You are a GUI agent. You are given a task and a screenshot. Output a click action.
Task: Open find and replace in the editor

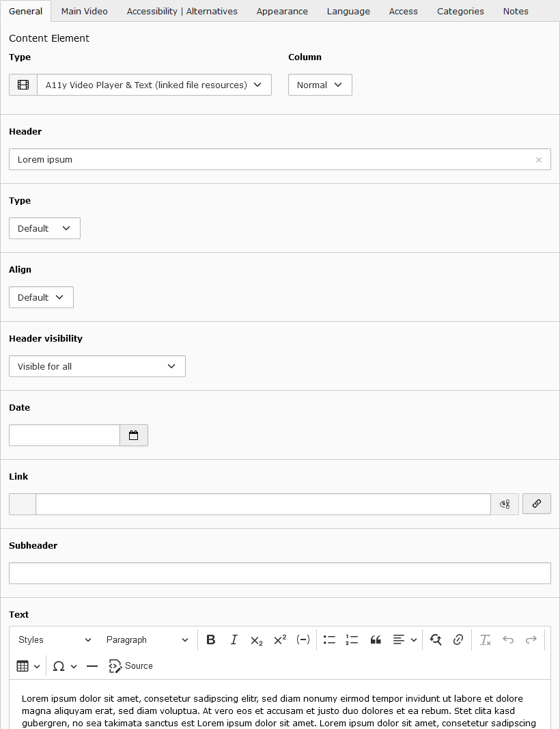tap(436, 639)
